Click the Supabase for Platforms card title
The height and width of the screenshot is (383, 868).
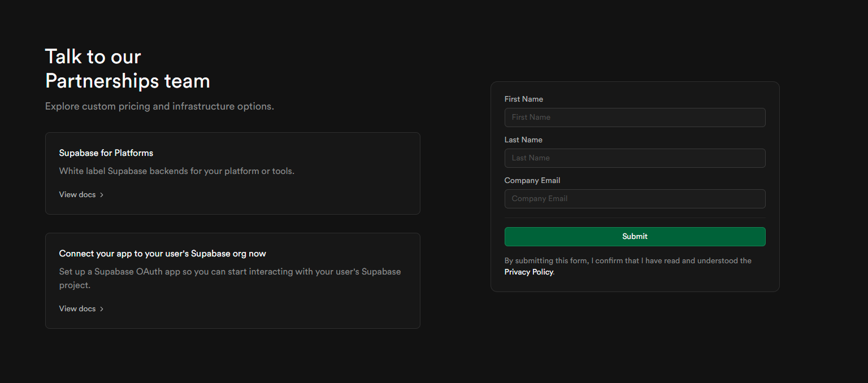click(x=106, y=153)
